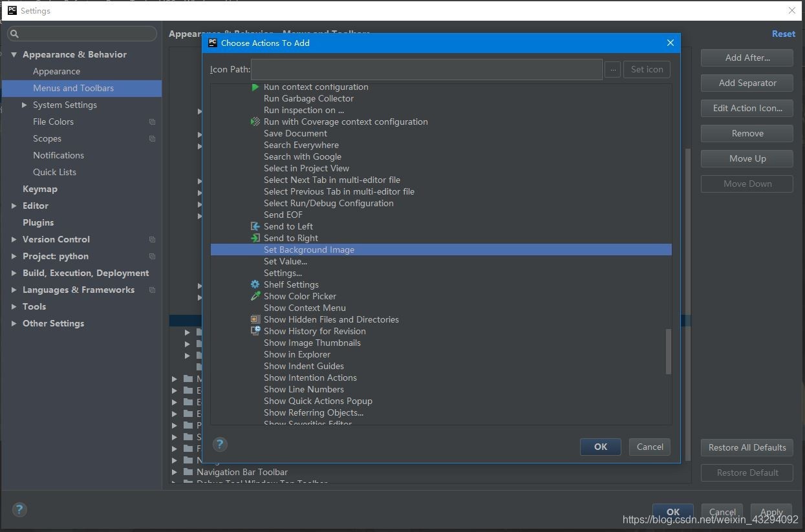Screen dimensions: 805x532
Task: Select the Show Indent Guides action
Action: tap(303, 366)
